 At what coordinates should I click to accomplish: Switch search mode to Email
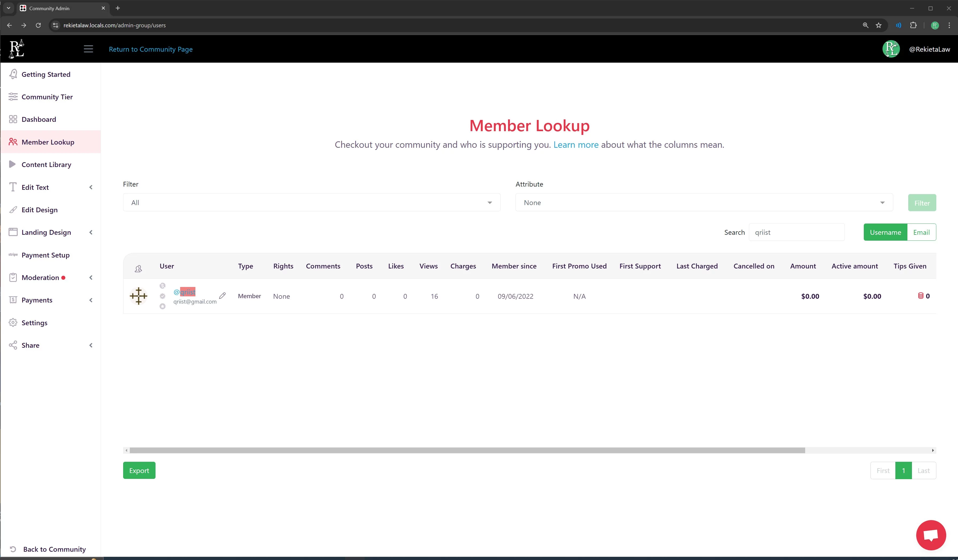[x=922, y=232]
